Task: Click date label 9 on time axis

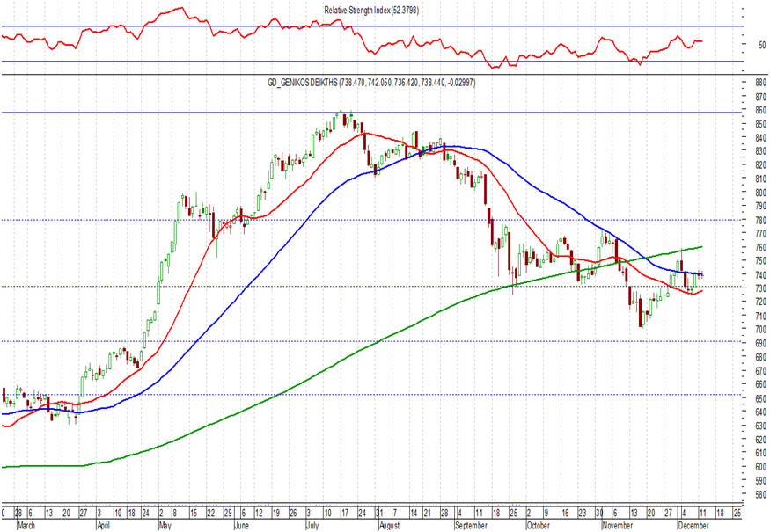Action: click(546, 513)
